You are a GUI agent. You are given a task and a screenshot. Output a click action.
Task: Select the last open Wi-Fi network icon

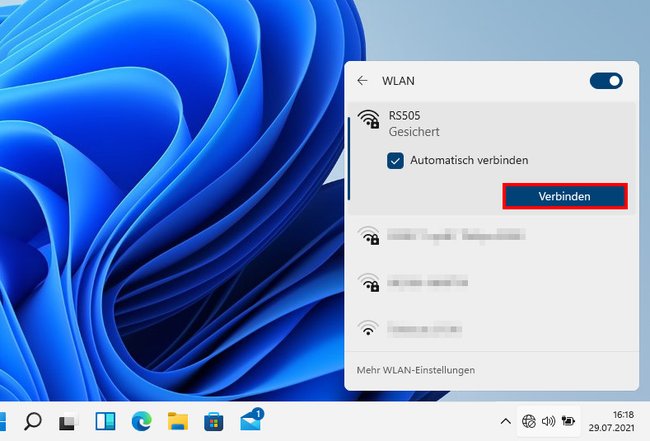[x=368, y=328]
